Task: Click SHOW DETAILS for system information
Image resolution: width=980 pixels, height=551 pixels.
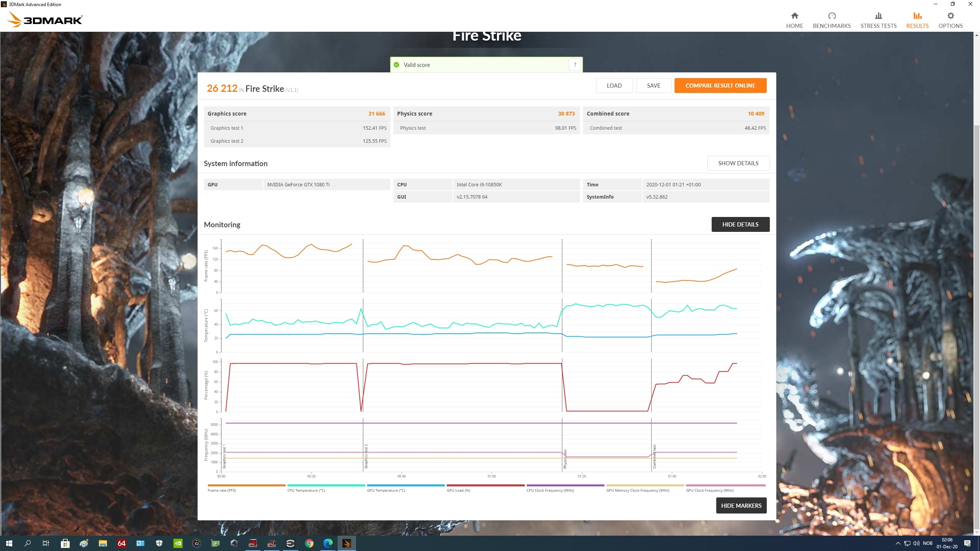Action: (x=738, y=163)
